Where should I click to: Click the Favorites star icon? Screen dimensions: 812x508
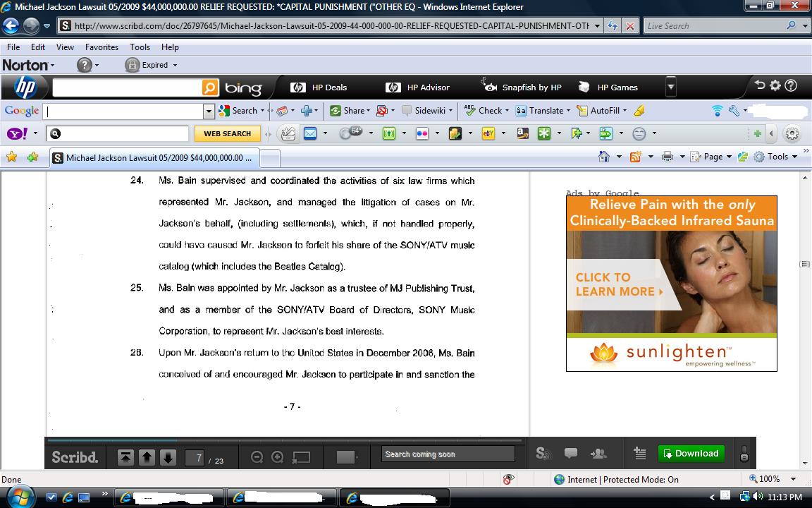(x=11, y=157)
